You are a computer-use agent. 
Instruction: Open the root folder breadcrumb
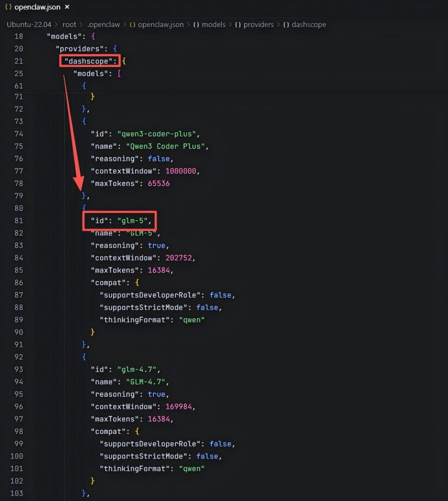[x=69, y=24]
